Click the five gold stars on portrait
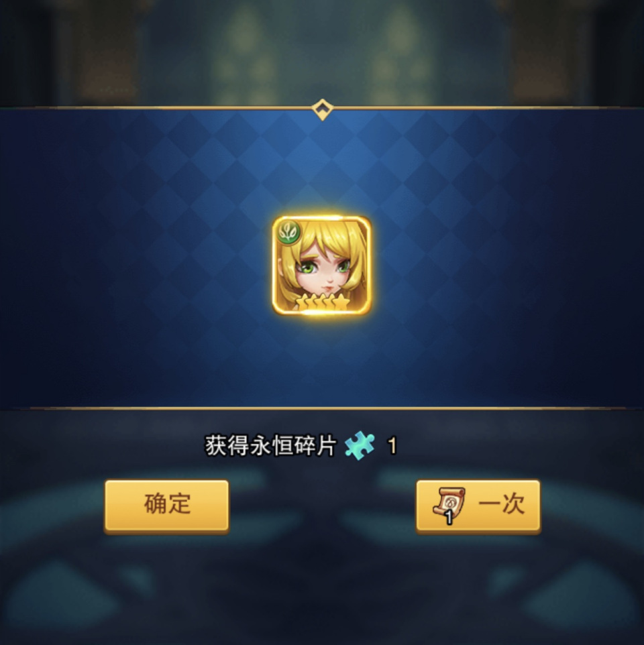This screenshot has width=644, height=645. pyautogui.click(x=323, y=302)
